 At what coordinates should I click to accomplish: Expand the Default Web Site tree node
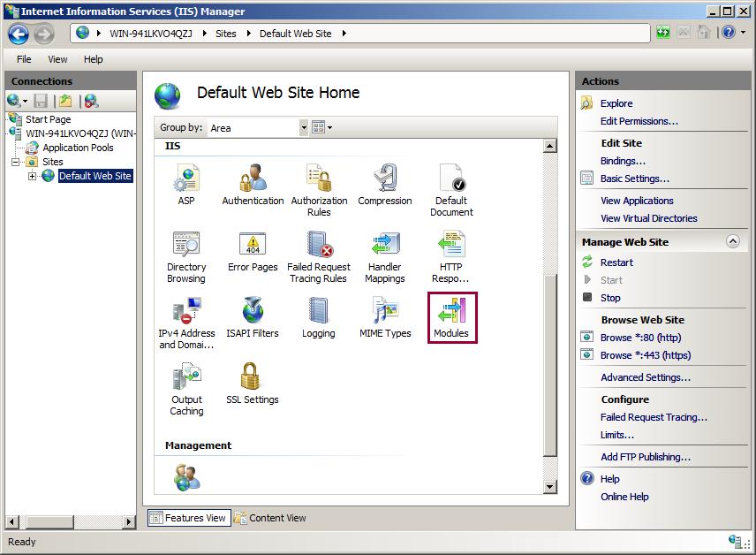32,176
